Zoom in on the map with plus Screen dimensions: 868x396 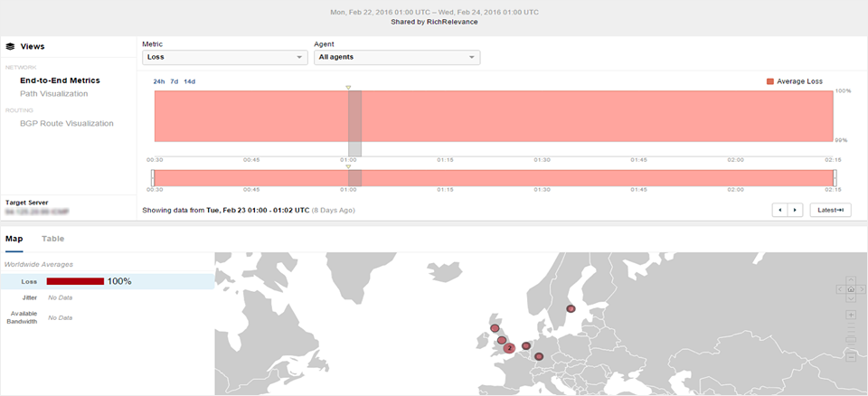tap(851, 315)
